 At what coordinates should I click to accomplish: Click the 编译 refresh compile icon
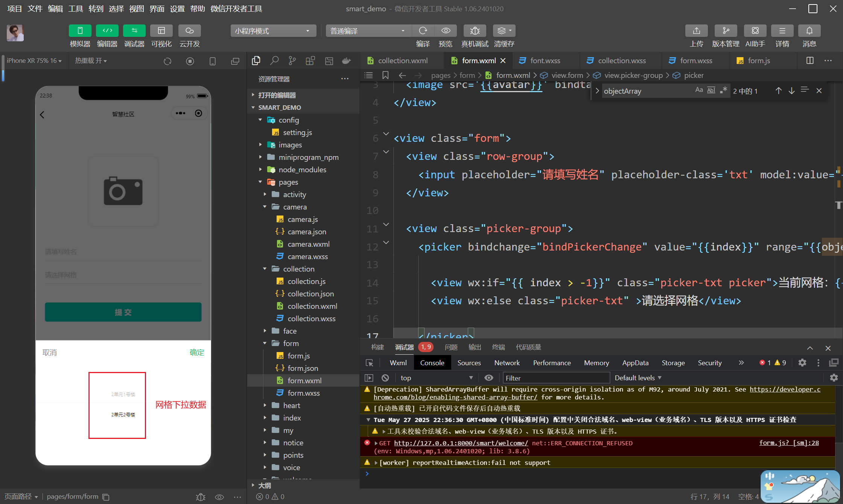point(423,30)
